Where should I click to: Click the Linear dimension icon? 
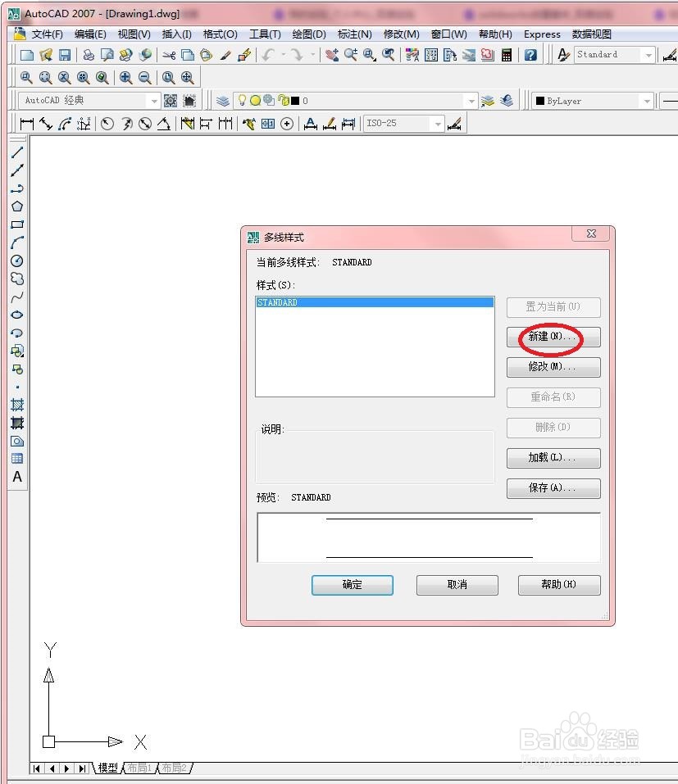point(26,124)
